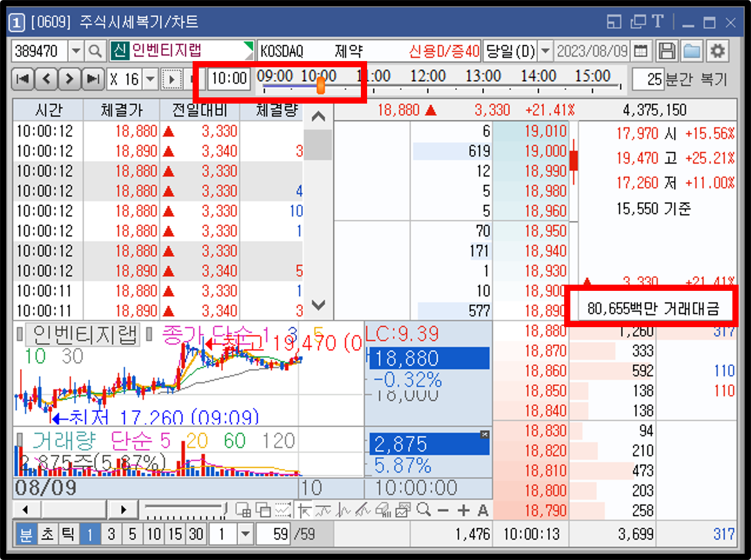This screenshot has height=560, width=751.
Task: Open the 당일(D) period dropdown
Action: coord(546,51)
